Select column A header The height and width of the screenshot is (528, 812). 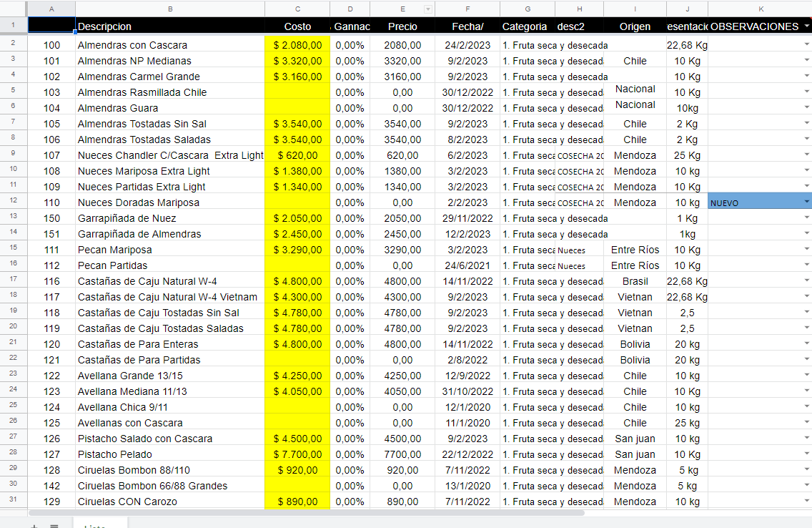pyautogui.click(x=51, y=9)
